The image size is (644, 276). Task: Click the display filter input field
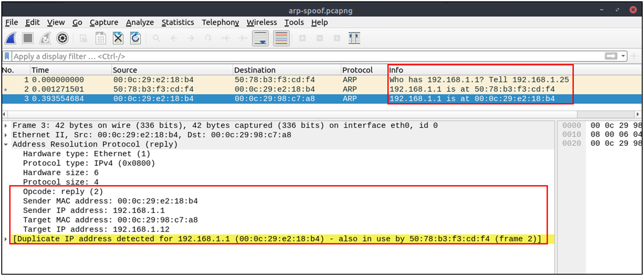[307, 56]
